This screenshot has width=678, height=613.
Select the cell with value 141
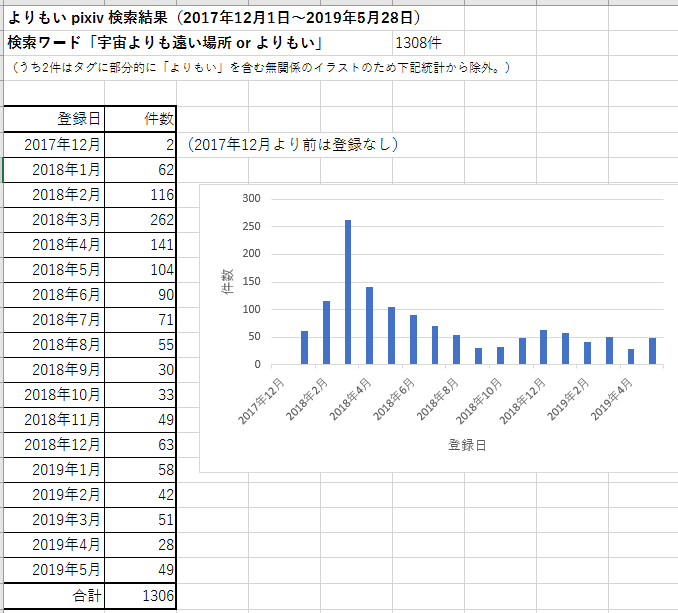[x=140, y=245]
